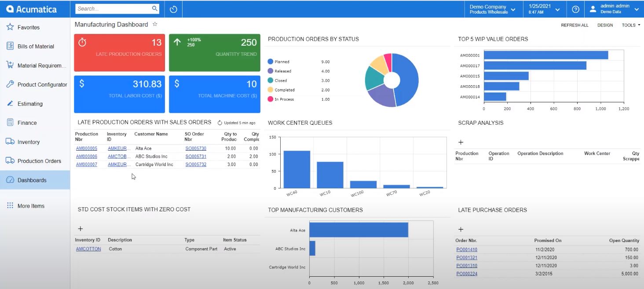Open purchase order PO001410 link
The width and height of the screenshot is (644, 289).
(467, 249)
